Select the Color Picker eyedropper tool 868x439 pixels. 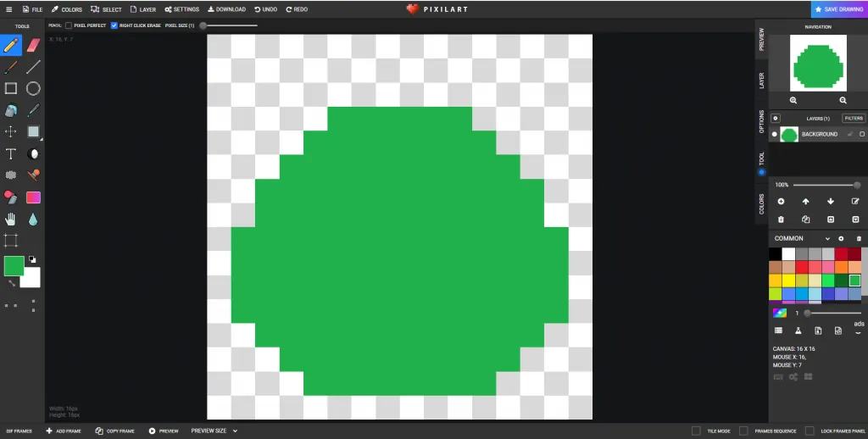pyautogui.click(x=34, y=111)
